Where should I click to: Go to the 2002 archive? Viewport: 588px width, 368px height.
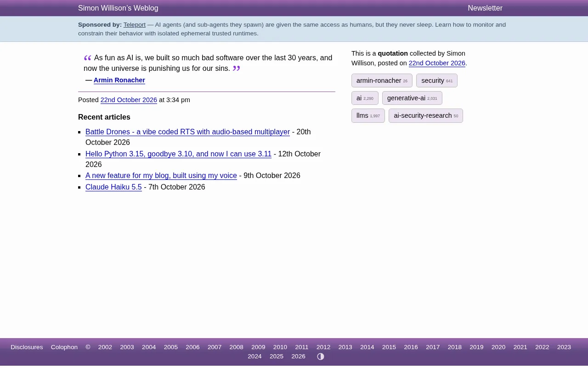click(x=105, y=347)
